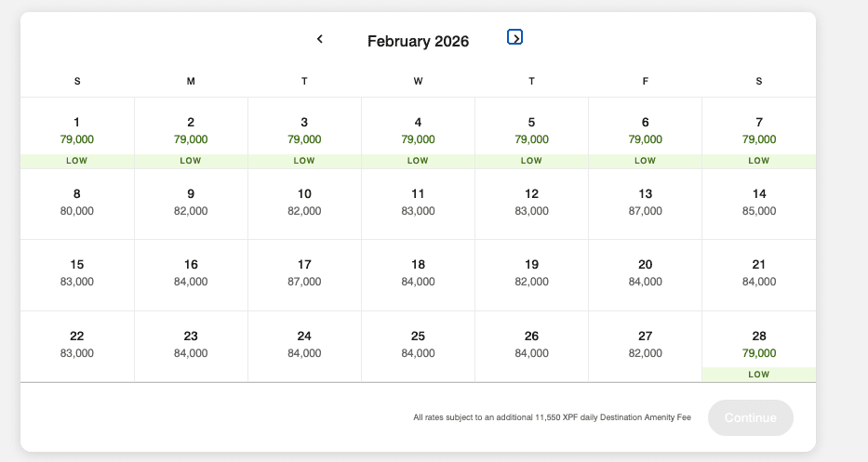Choose February 27 priced 82,000

pos(645,345)
